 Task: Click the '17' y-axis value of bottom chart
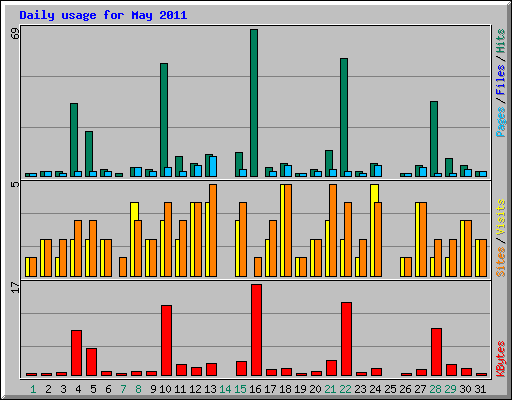(x=15, y=287)
